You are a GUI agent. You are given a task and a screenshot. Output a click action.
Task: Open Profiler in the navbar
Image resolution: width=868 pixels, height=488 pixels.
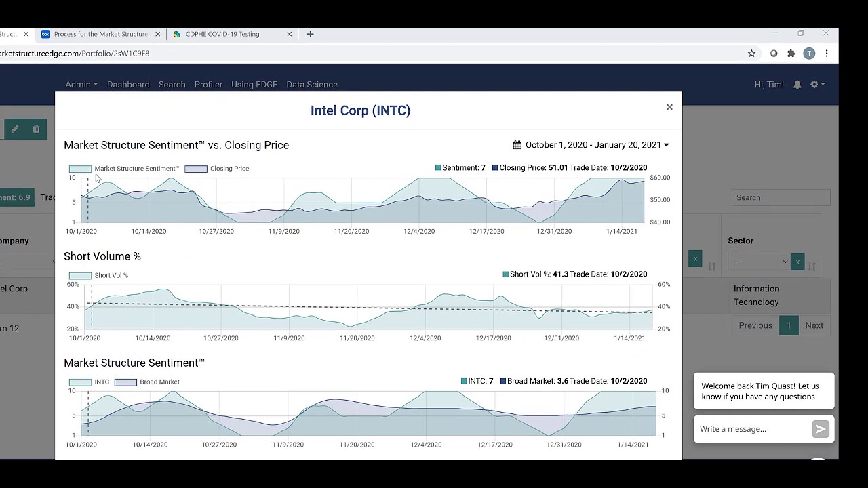click(208, 85)
